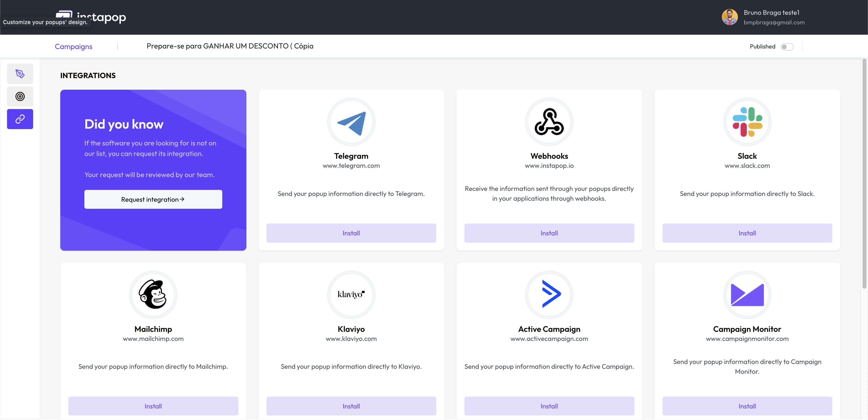
Task: Open the targeting sidebar icon
Action: 20,96
